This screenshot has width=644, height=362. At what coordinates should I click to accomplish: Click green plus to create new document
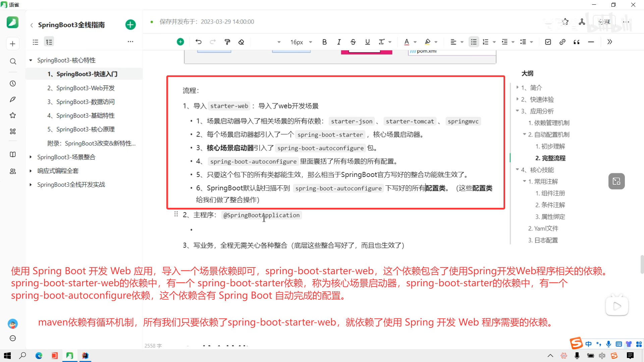[130, 25]
